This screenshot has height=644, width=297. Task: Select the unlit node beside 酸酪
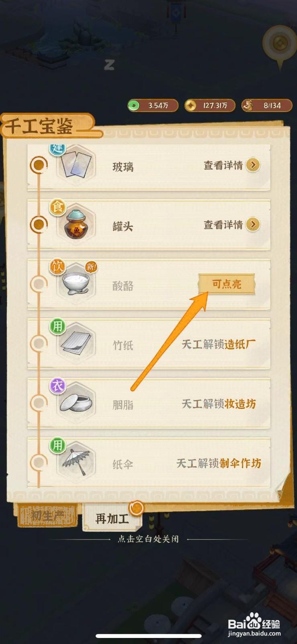coord(39,284)
